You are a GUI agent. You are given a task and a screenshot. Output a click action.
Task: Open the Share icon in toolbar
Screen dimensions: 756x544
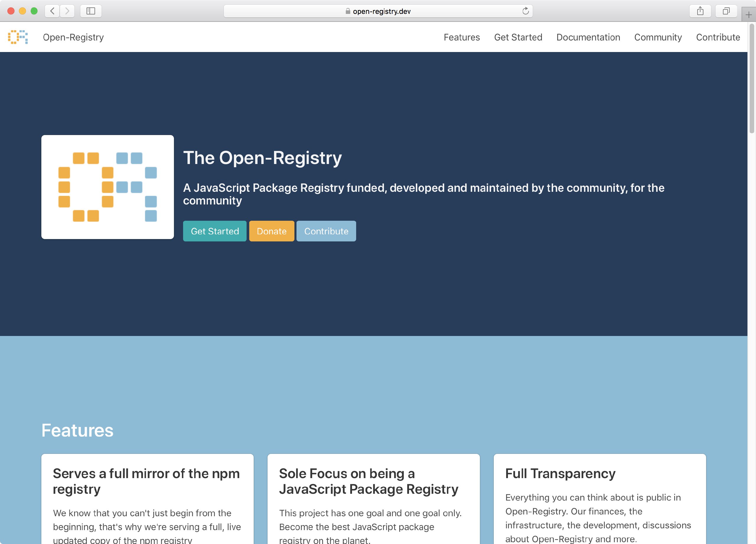700,11
